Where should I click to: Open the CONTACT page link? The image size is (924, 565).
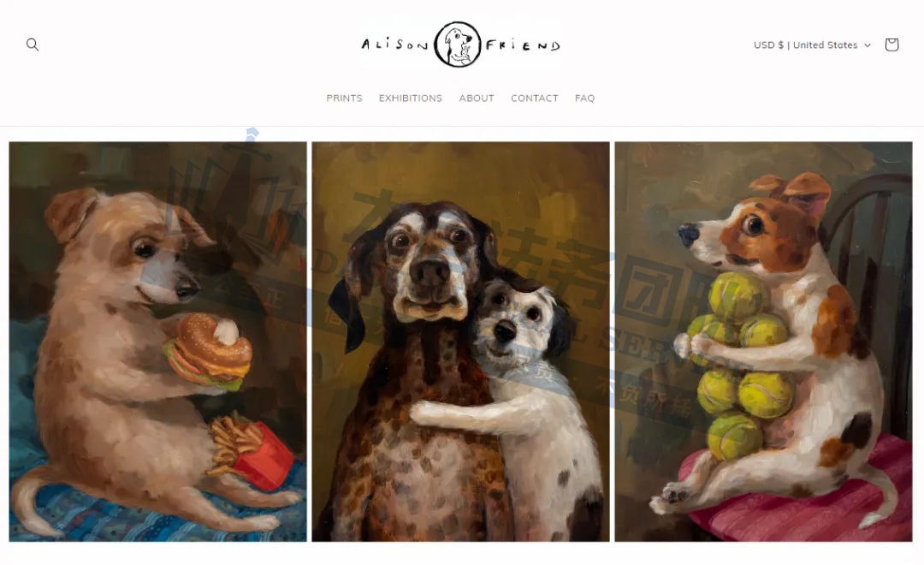coord(534,98)
